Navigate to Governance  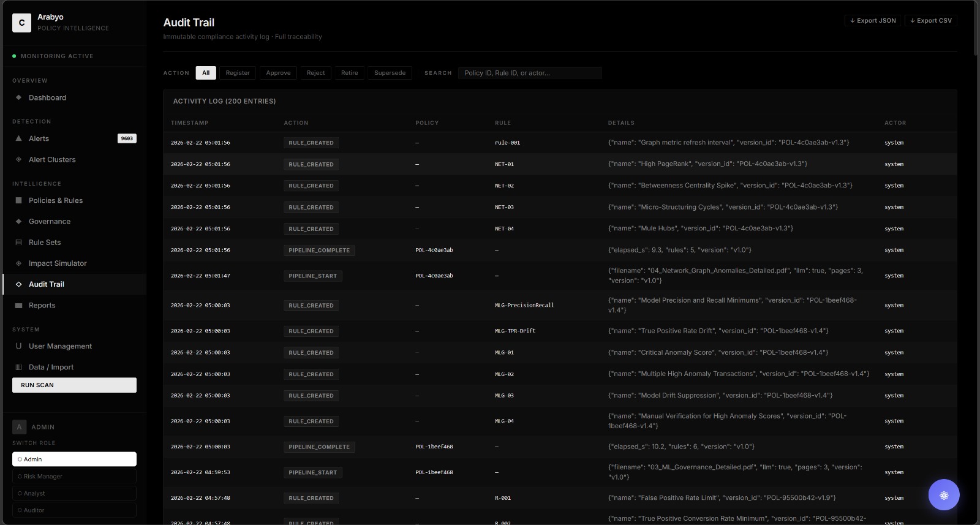(x=74, y=221)
